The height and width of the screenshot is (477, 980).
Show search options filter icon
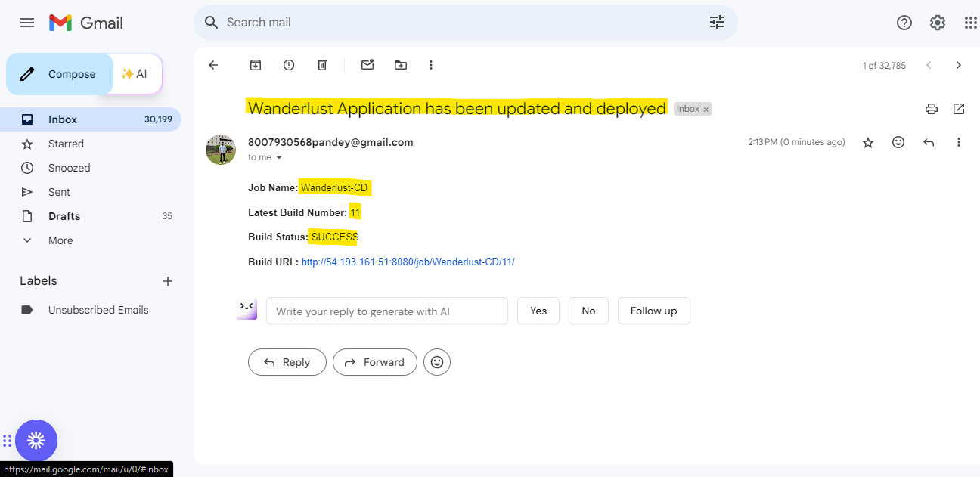point(717,23)
